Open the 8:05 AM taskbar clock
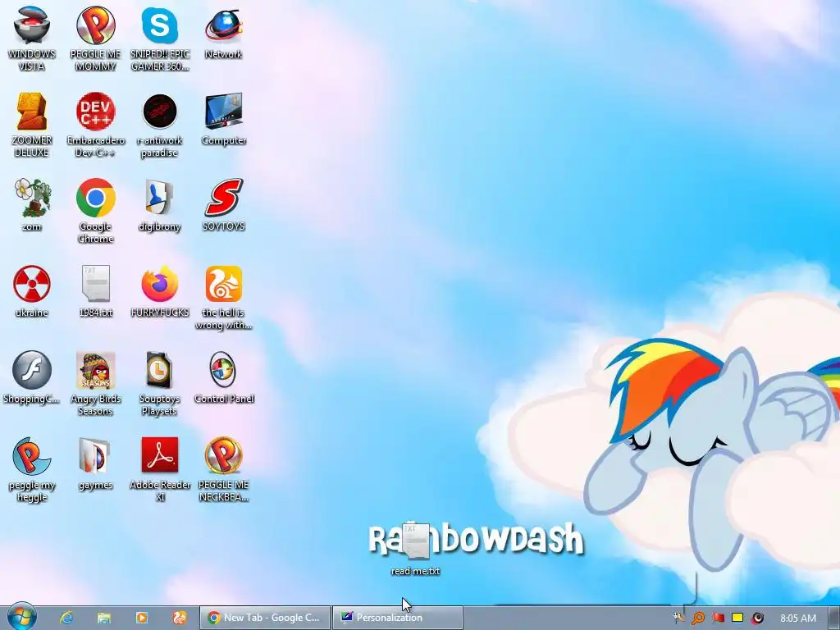 click(x=798, y=619)
